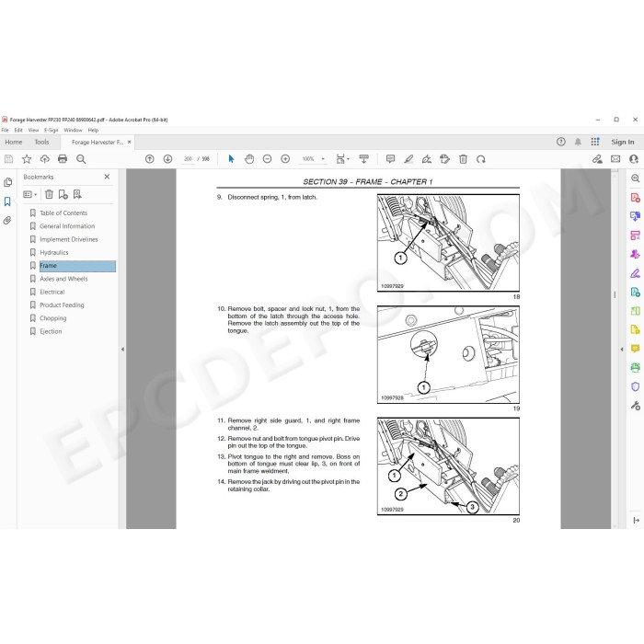The width and height of the screenshot is (644, 644).
Task: Close the Forage Harvester document tab
Action: pyautogui.click(x=130, y=142)
